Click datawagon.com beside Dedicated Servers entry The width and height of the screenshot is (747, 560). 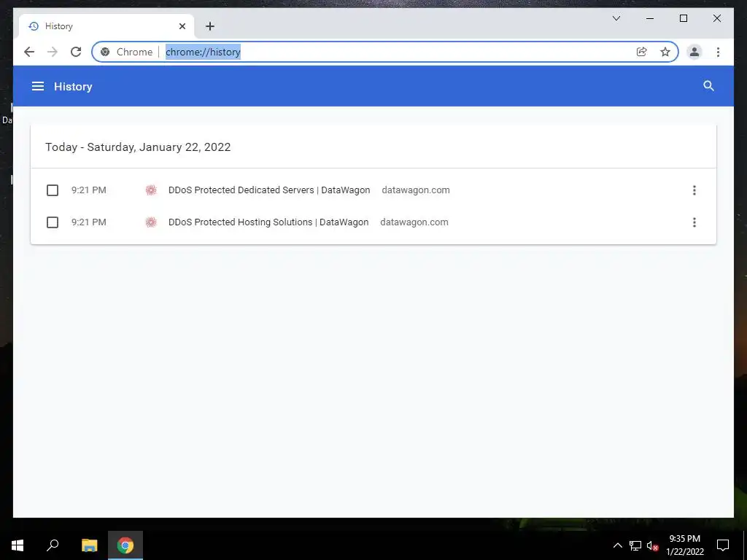pos(415,190)
